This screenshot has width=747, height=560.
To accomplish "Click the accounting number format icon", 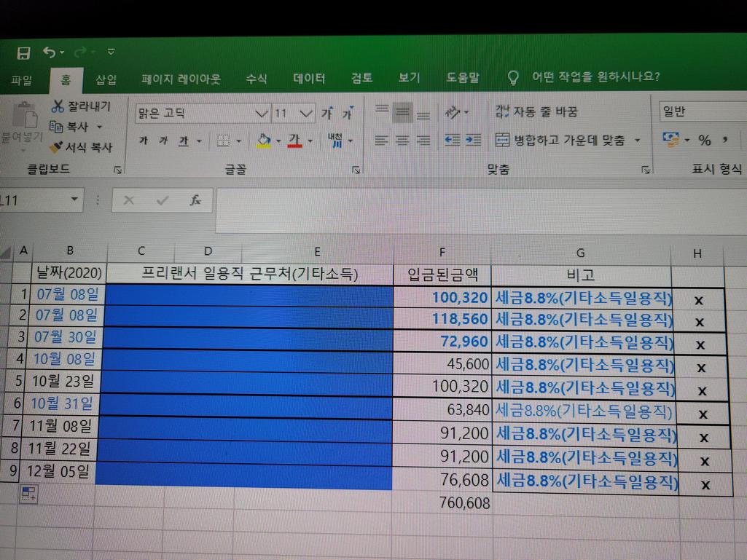I will (x=671, y=140).
